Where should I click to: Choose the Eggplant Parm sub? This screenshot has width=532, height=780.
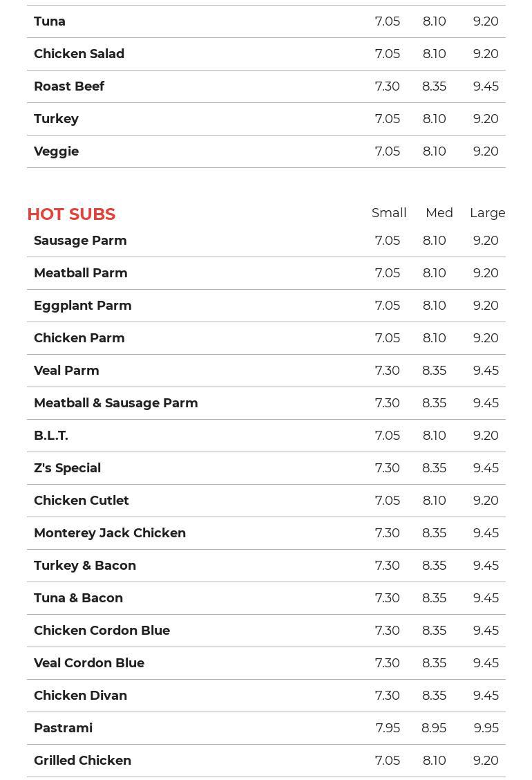tap(82, 306)
